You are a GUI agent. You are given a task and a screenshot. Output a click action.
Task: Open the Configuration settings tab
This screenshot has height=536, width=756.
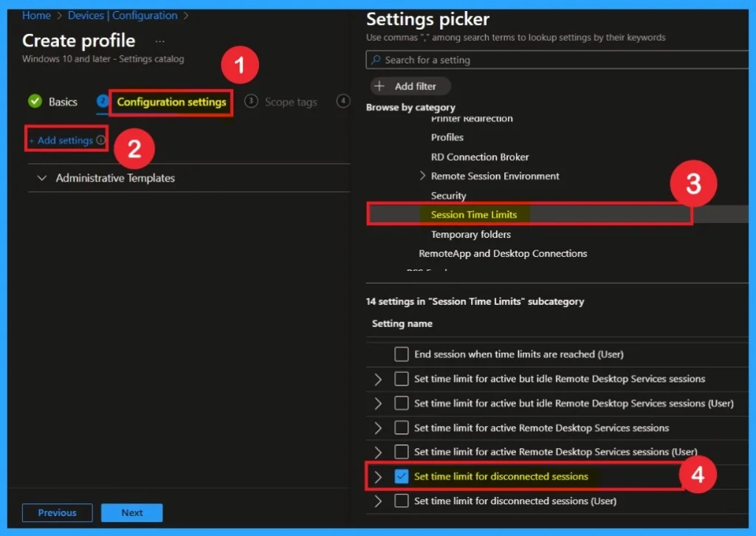(x=171, y=102)
